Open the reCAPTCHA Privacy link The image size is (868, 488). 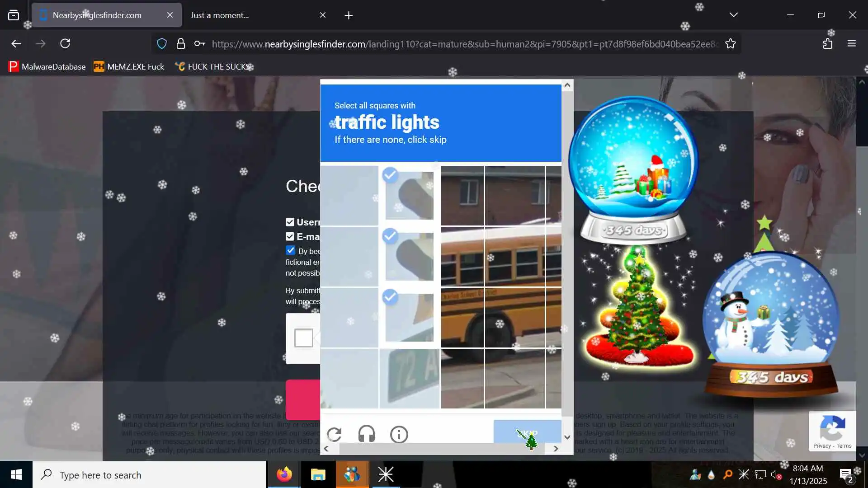pyautogui.click(x=821, y=446)
